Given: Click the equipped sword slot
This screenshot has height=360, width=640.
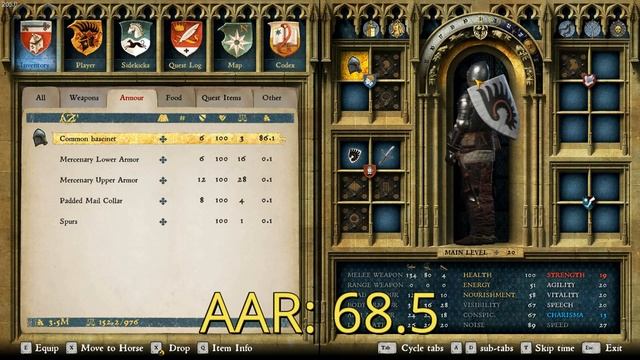Looking at the screenshot, I should (386, 155).
